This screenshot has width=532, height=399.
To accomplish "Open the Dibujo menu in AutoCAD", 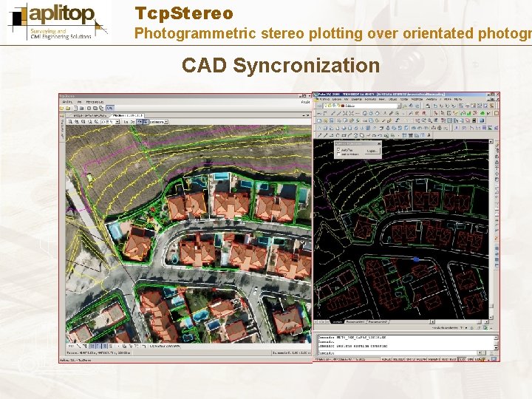I will pyautogui.click(x=392, y=100).
